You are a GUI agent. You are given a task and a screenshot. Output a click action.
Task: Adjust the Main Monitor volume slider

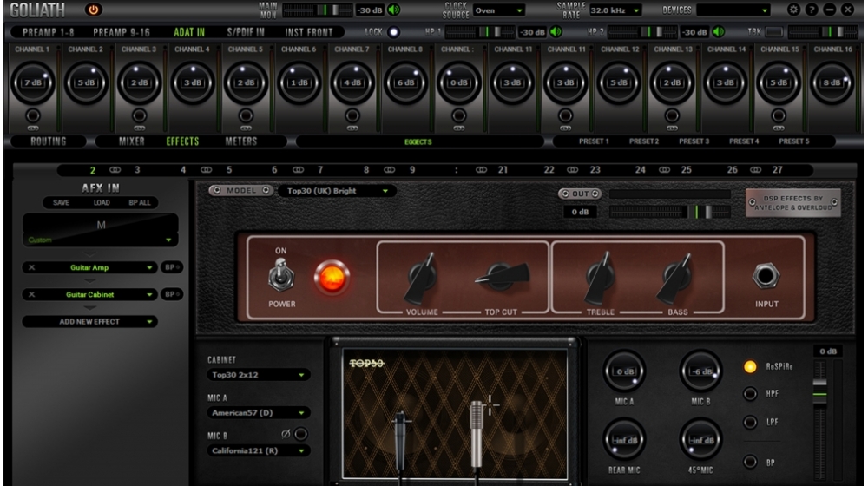click(317, 10)
